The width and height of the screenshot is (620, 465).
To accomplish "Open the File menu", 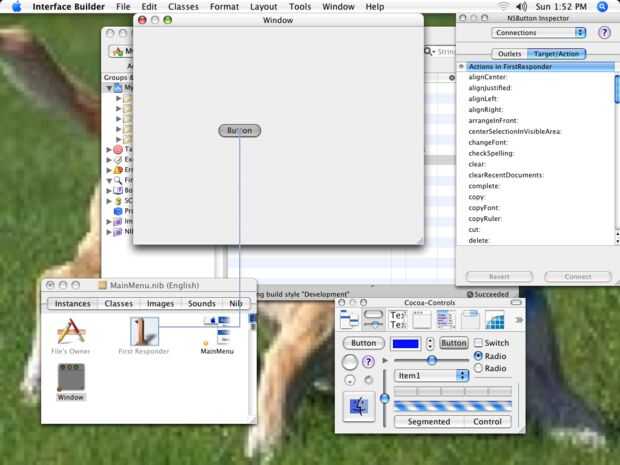I will click(x=123, y=7).
